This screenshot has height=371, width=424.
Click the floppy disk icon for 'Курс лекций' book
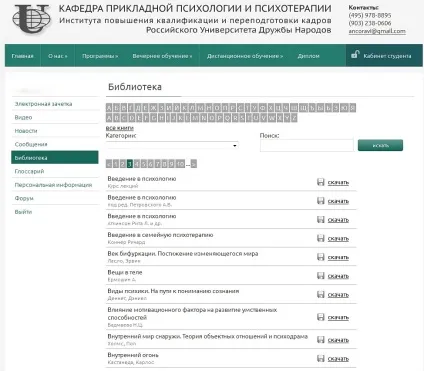(321, 182)
